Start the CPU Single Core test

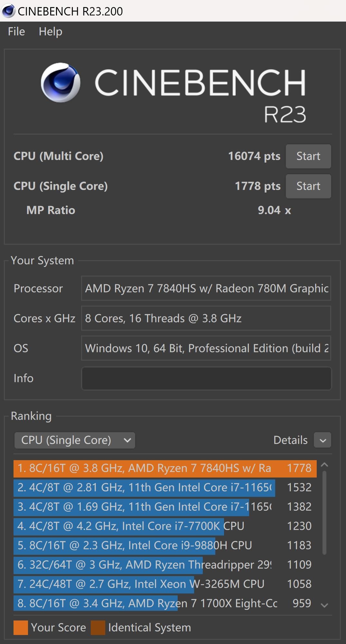[x=308, y=186]
